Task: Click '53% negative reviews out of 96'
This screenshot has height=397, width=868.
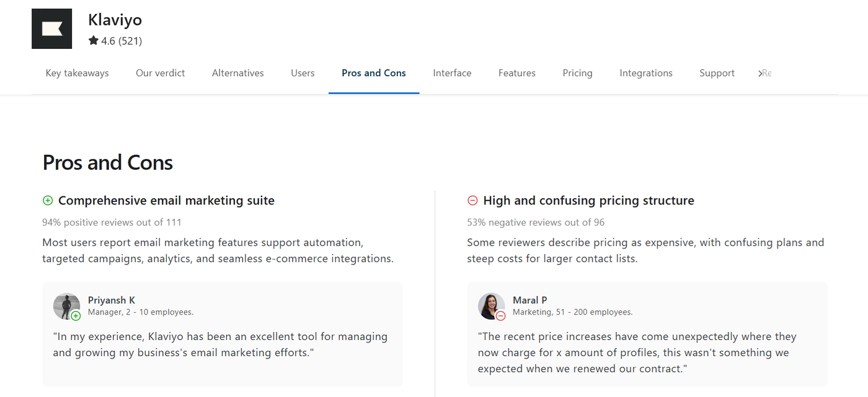Action: pyautogui.click(x=536, y=222)
